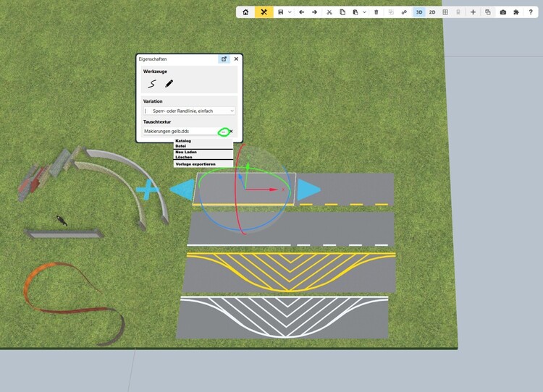The height and width of the screenshot is (392, 543).
Task: Switch to 2D view
Action: [432, 12]
